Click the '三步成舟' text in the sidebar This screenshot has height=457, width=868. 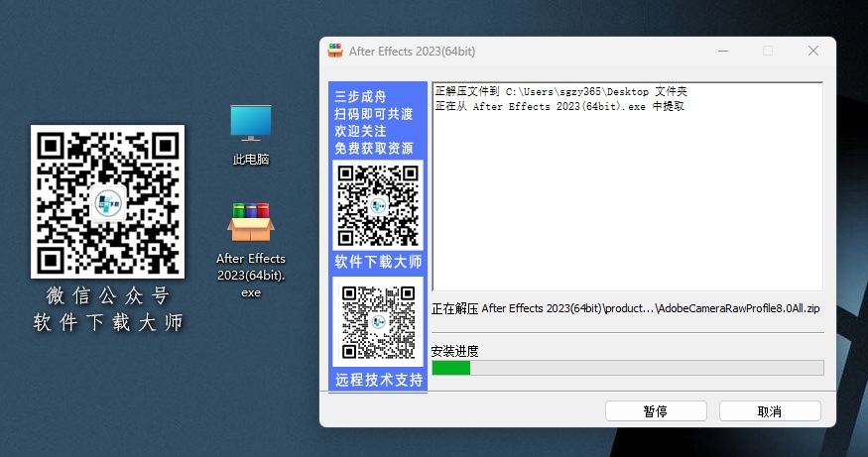click(360, 97)
